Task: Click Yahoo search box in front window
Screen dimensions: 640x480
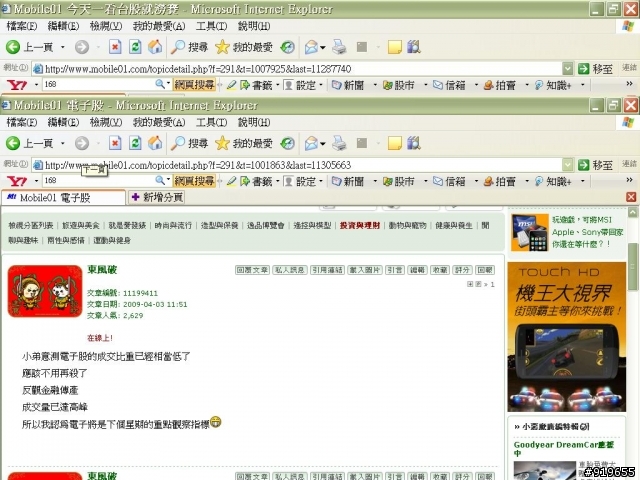Action: [x=98, y=181]
